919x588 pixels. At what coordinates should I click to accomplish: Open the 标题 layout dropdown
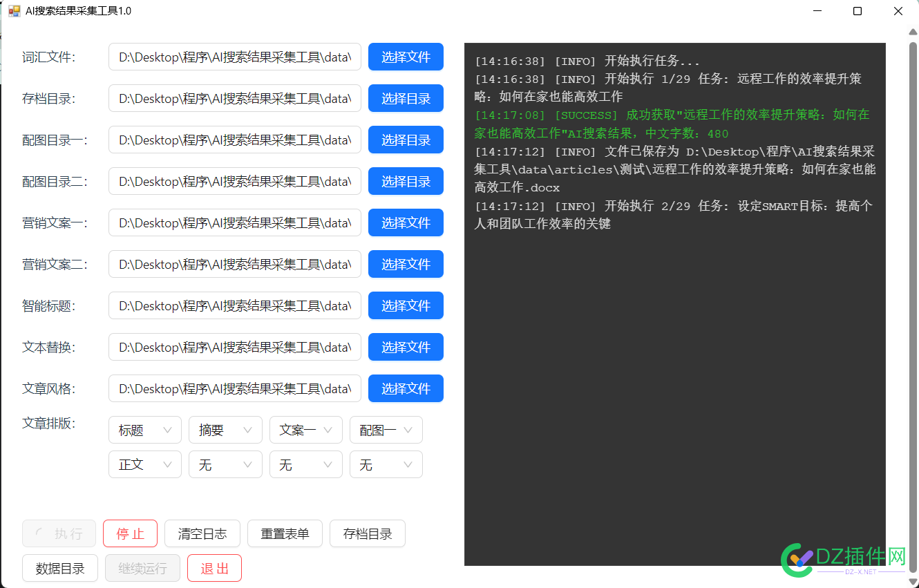(x=145, y=430)
